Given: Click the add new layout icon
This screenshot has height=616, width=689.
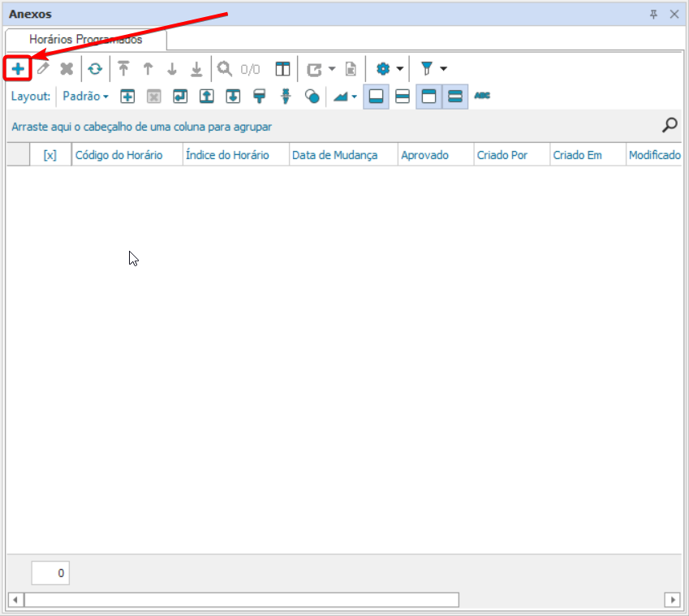Looking at the screenshot, I should point(127,97).
